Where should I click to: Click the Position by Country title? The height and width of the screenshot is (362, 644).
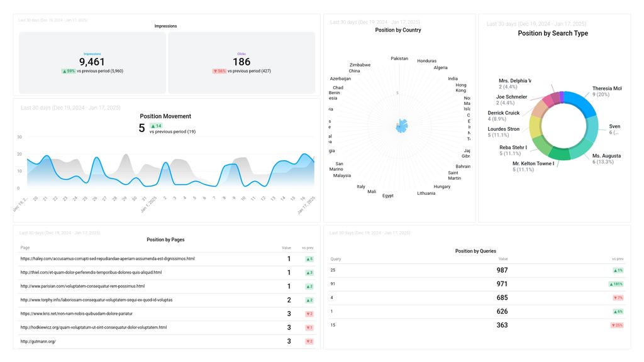[398, 30]
